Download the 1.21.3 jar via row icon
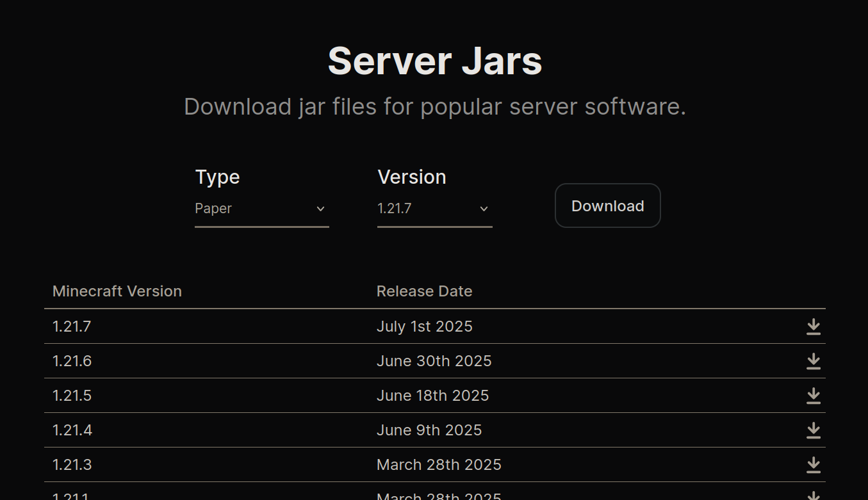Screen dimensions: 868x500 click(x=813, y=465)
